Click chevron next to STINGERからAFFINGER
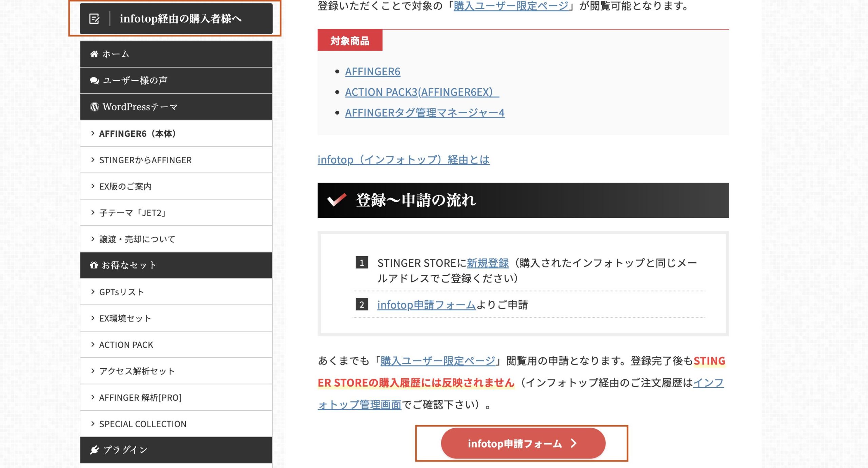 click(93, 160)
